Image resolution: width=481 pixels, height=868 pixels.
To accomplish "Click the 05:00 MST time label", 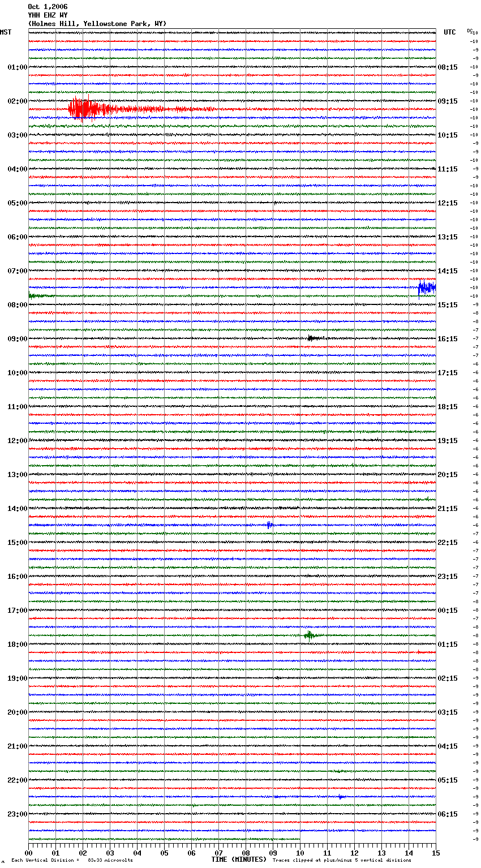I will [x=18, y=203].
